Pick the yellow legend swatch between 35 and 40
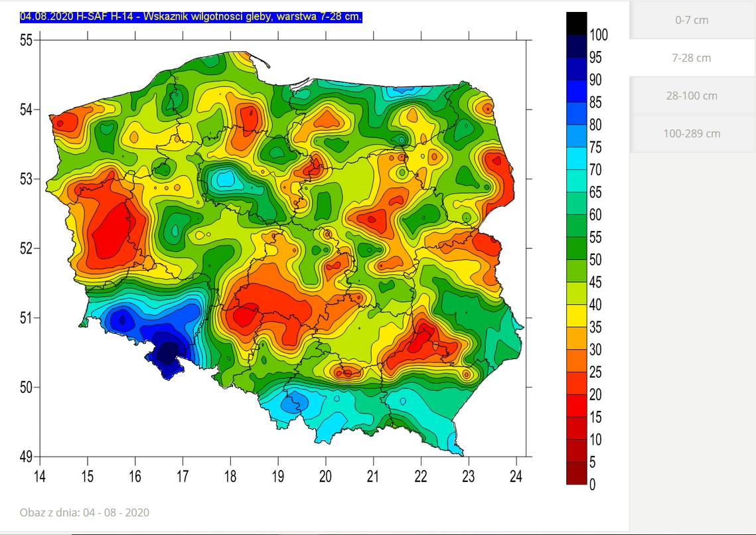Image resolution: width=756 pixels, height=535 pixels. coord(576,315)
